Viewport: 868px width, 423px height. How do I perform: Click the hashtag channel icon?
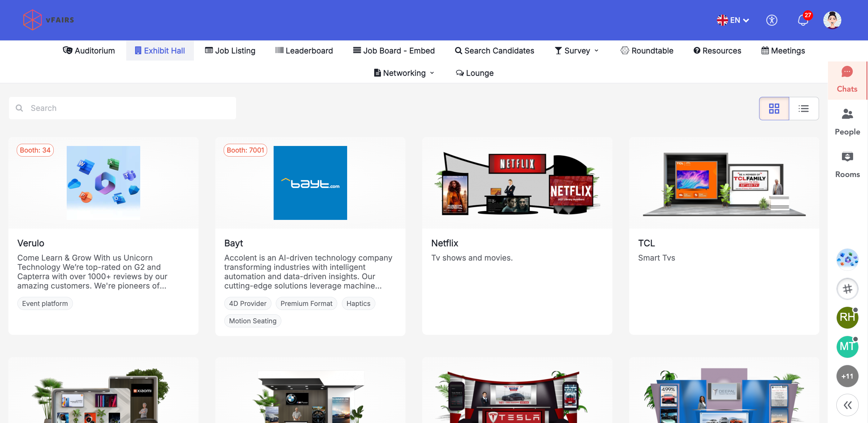tap(847, 289)
